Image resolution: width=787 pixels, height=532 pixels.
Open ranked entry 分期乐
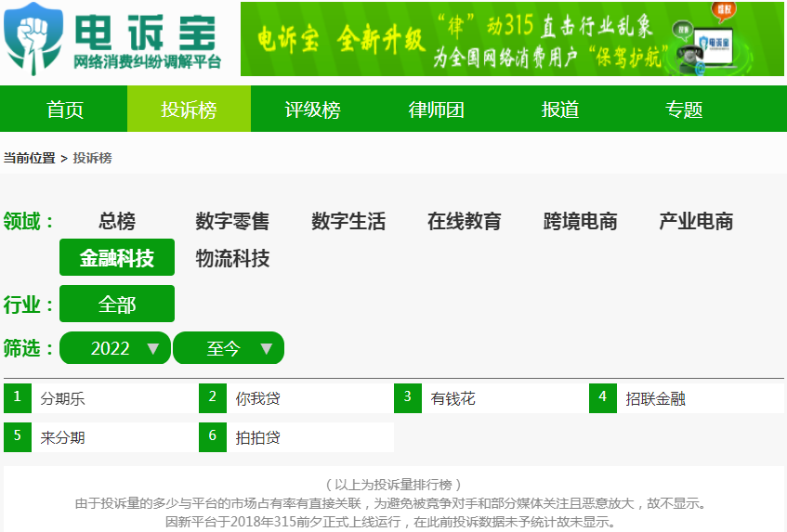62,398
